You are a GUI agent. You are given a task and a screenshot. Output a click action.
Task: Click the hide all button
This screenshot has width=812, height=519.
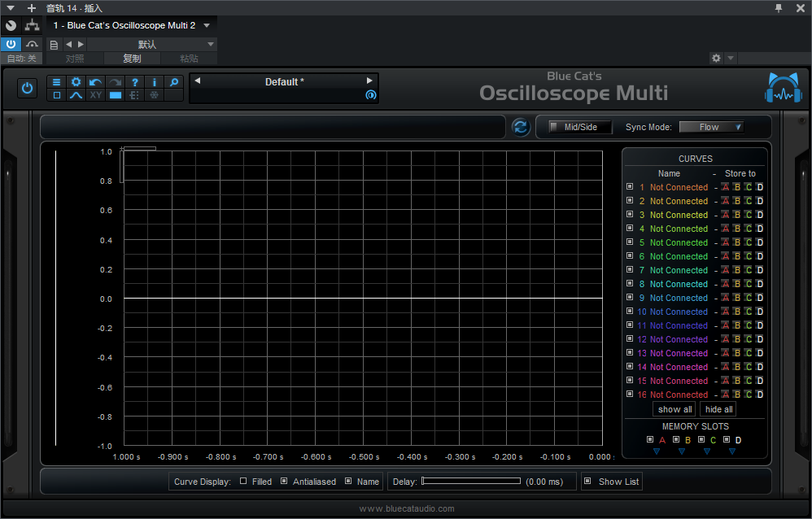click(718, 409)
